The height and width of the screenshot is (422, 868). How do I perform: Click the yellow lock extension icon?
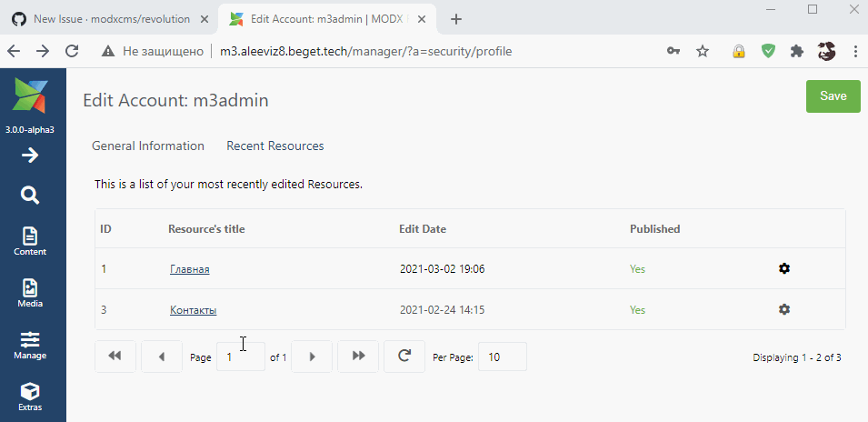[x=738, y=52]
